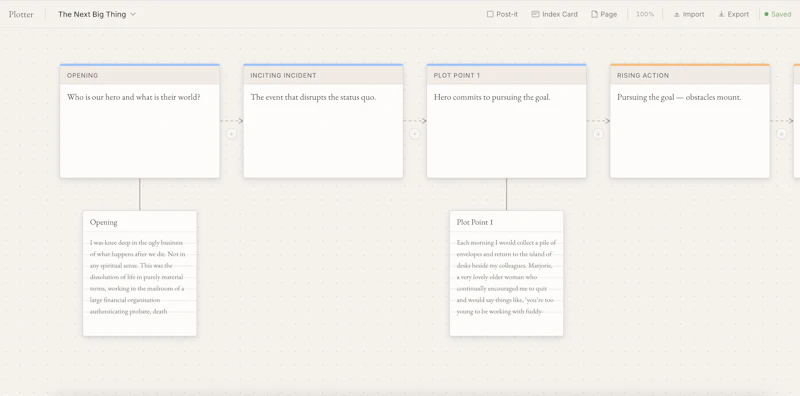Edit text 'Pursuing the goal — obstacles mount.'
This screenshot has width=800, height=396.
coord(679,97)
